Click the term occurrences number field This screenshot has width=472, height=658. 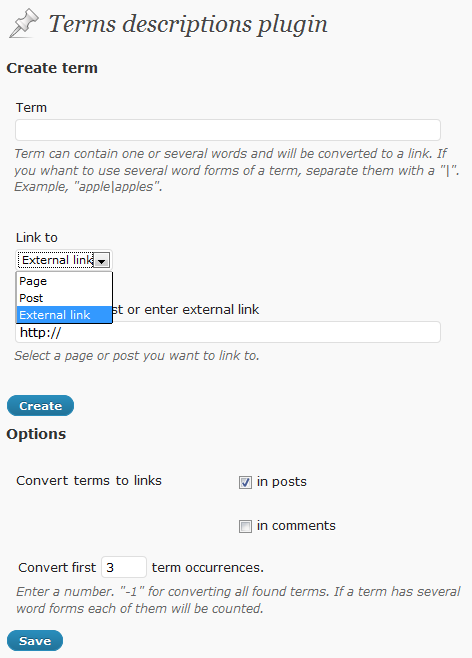124,567
